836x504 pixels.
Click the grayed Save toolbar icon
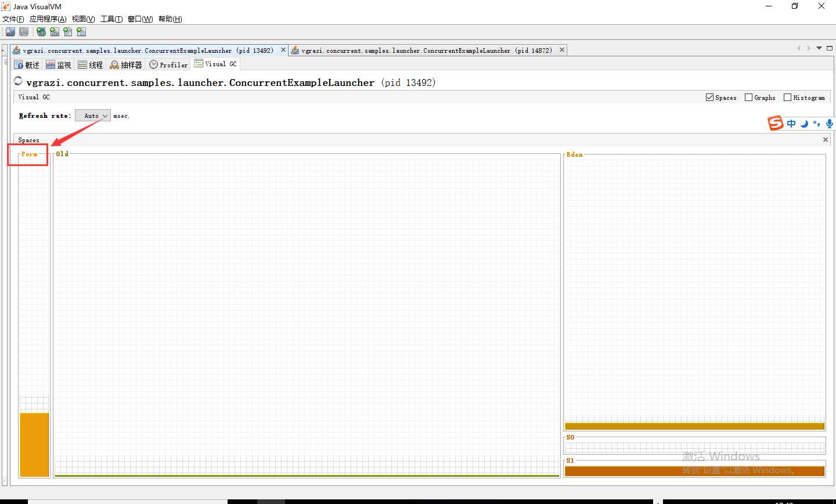pyautogui.click(x=24, y=32)
